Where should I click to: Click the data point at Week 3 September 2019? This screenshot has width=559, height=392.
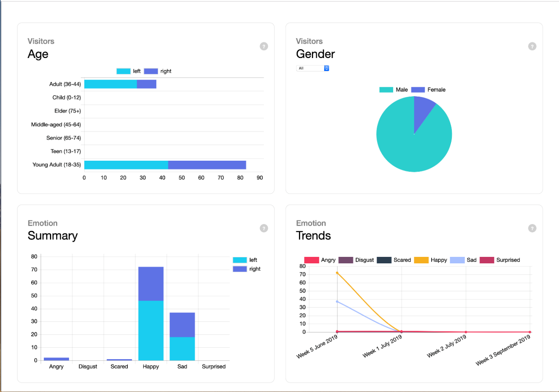[x=530, y=332]
